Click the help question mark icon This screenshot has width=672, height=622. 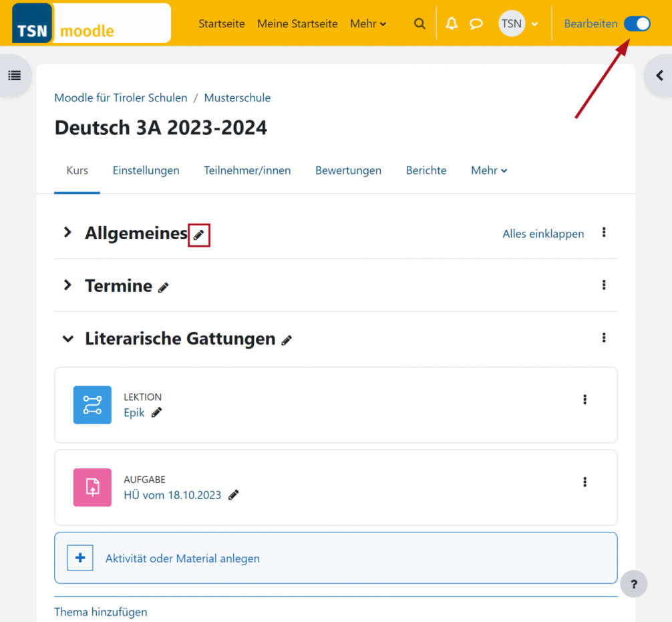(x=633, y=584)
